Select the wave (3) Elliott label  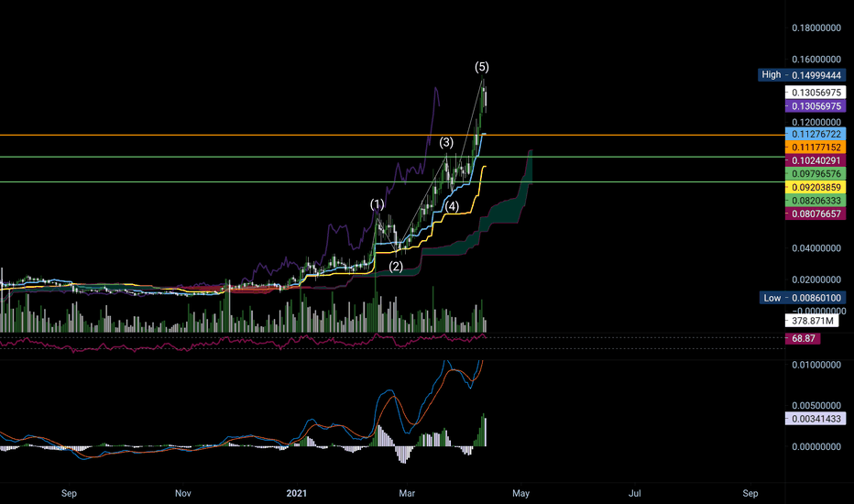(x=446, y=143)
